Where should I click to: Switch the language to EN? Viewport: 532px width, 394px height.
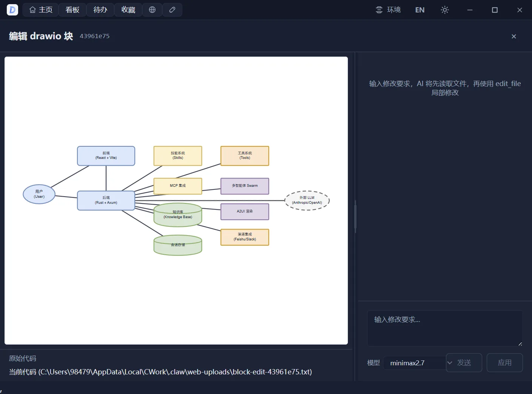pos(420,10)
